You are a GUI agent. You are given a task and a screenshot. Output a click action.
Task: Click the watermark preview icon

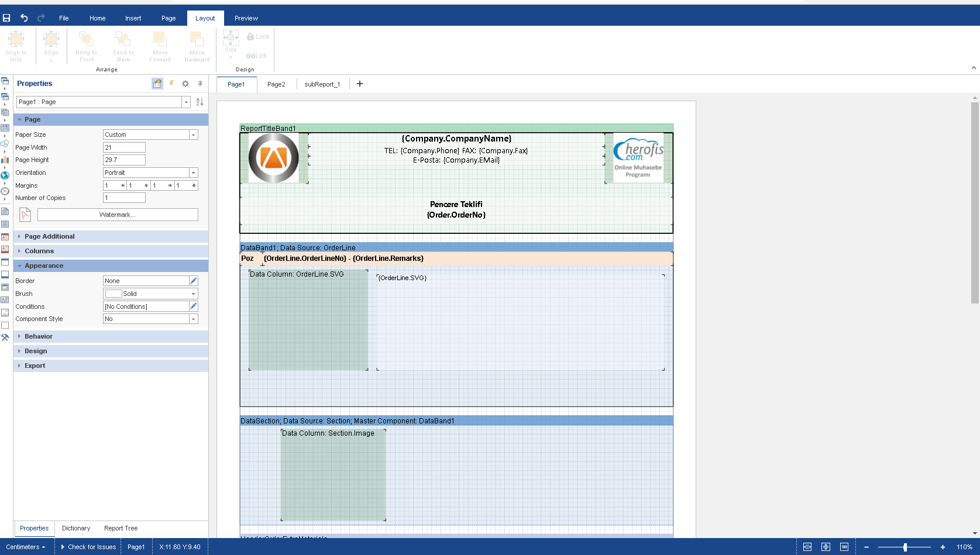coord(25,215)
